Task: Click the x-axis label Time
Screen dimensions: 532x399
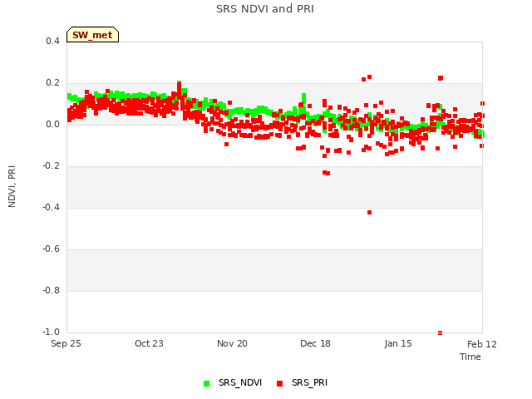Action: 470,357
